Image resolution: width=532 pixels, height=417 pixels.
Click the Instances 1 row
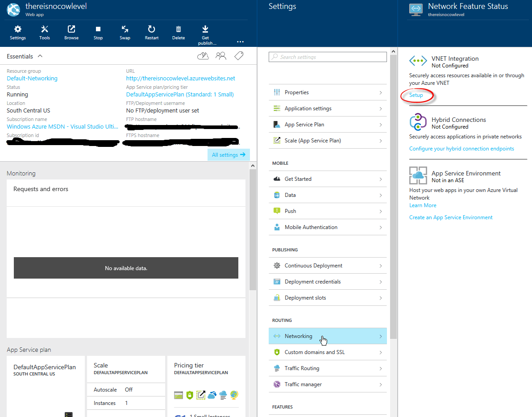coord(126,403)
